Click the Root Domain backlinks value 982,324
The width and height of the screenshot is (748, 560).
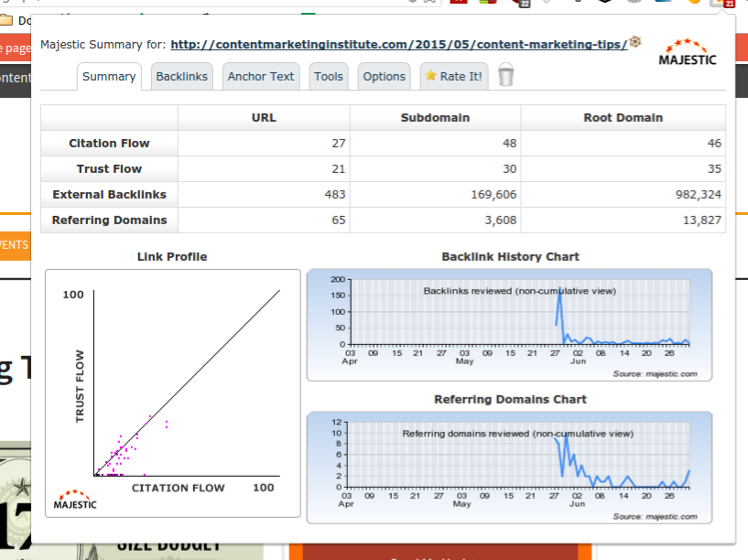(x=699, y=195)
